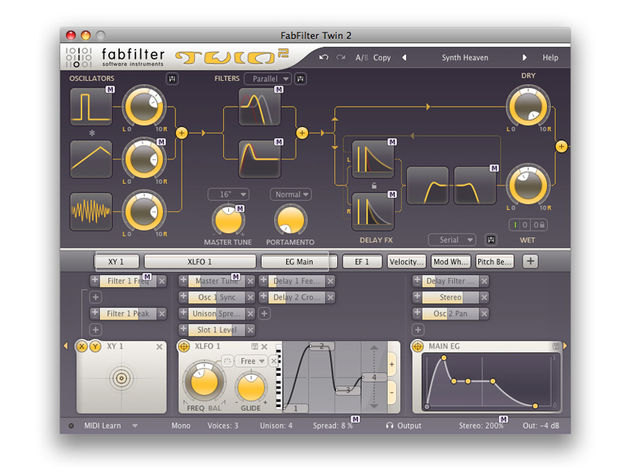
Task: Click the Help button
Action: (550, 57)
